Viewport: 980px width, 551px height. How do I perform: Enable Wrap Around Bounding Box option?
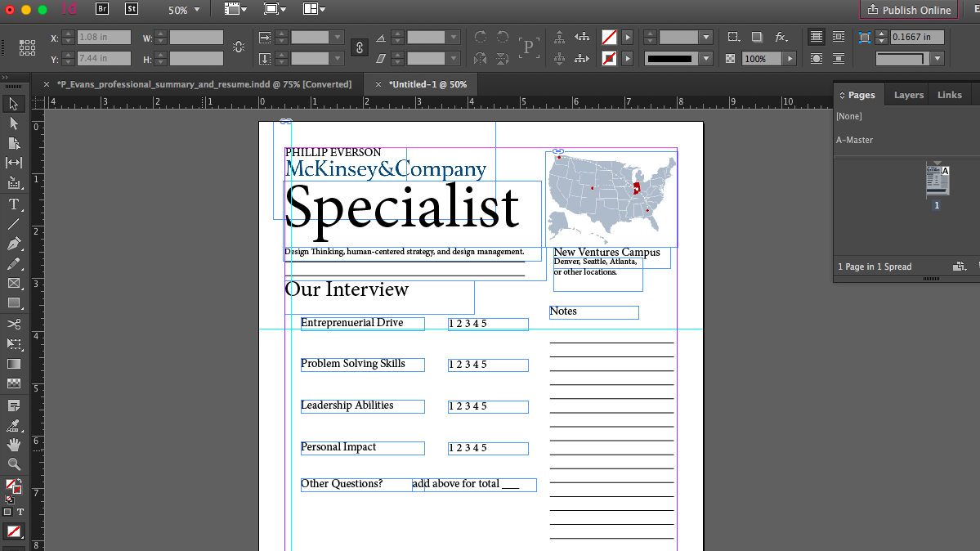click(x=838, y=37)
